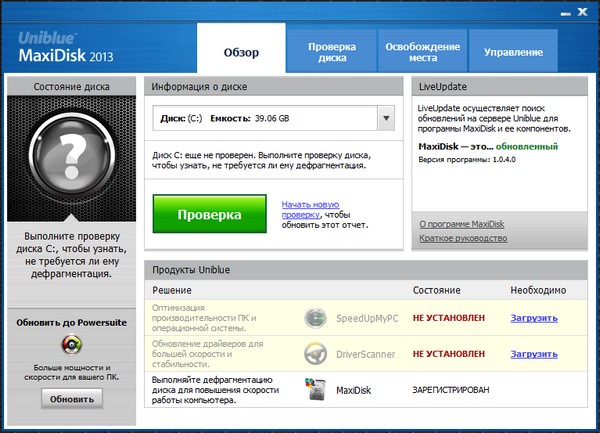600x433 pixels.
Task: Click the Uniblue MaxiDisk 2013 logo
Action: [66, 46]
